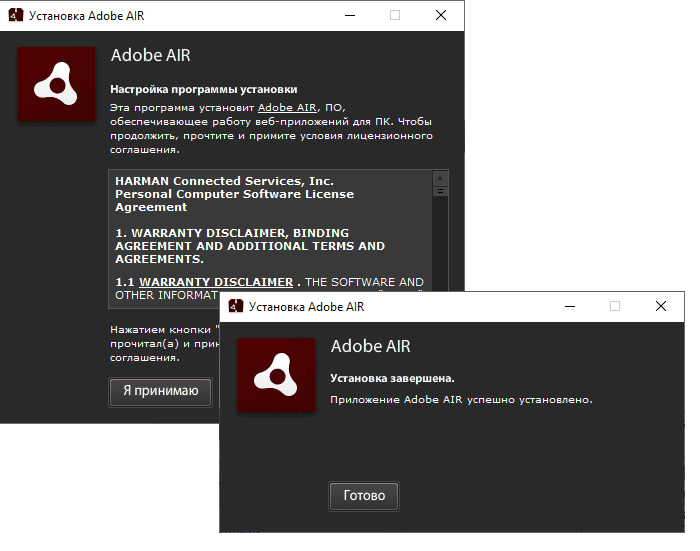Click the Готово button

coord(364,496)
